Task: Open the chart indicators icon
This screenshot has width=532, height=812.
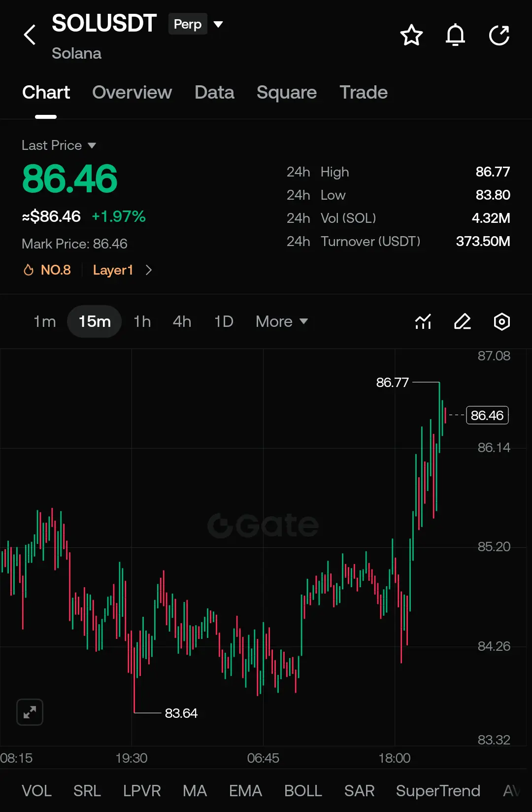Action: pos(423,321)
